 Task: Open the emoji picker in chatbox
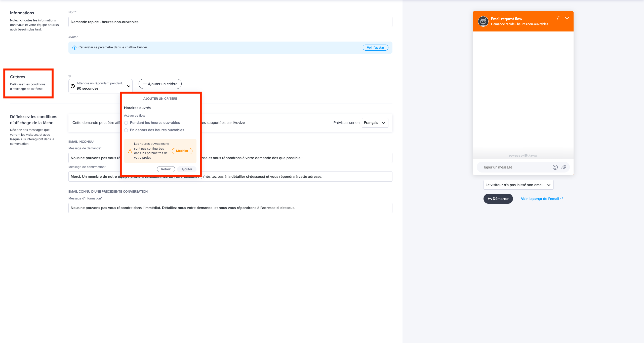coord(555,167)
